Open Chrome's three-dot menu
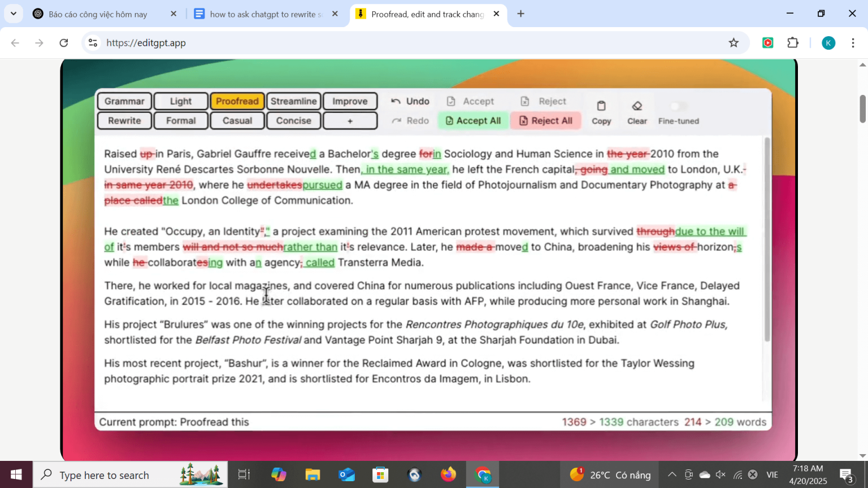Viewport: 868px width, 488px height. click(x=853, y=42)
